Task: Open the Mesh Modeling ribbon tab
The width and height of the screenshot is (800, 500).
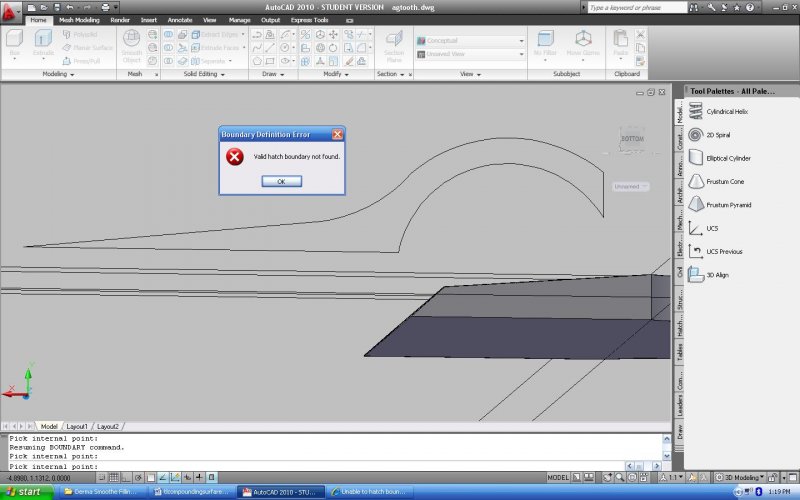Action: (79, 19)
